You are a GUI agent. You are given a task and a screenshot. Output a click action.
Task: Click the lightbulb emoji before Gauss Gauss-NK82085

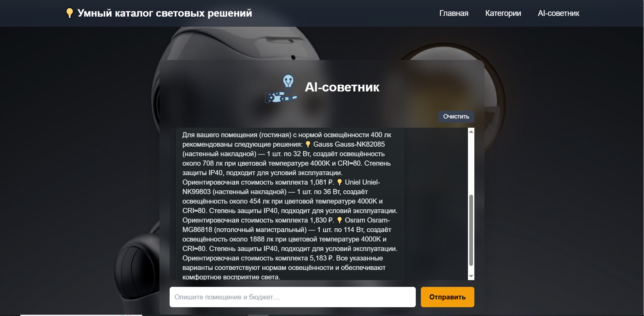[x=308, y=144]
